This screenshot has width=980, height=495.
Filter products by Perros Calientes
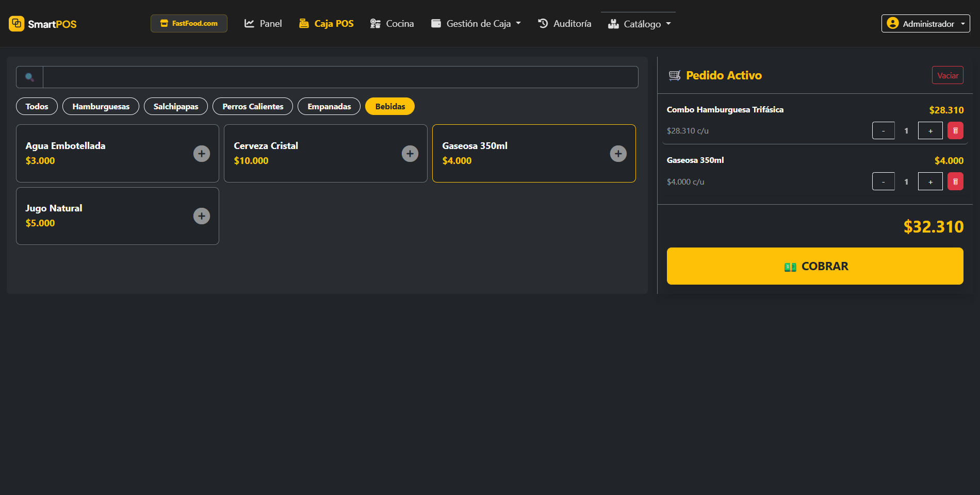point(253,106)
